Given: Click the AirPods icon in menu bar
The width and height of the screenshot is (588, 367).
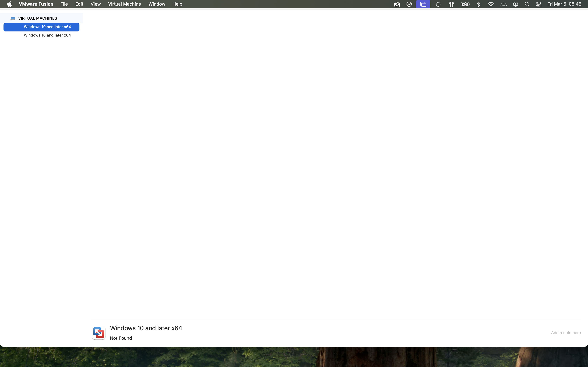Looking at the screenshot, I should 451,4.
